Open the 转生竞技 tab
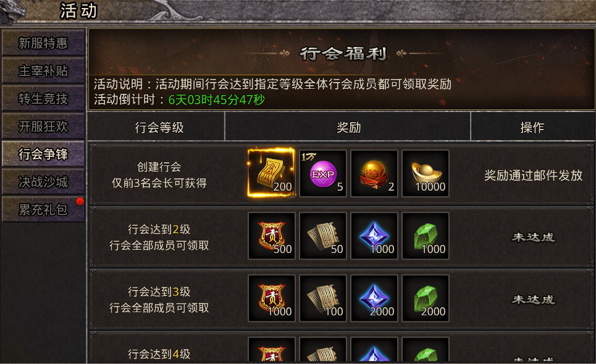This screenshot has width=596, height=364. click(43, 98)
